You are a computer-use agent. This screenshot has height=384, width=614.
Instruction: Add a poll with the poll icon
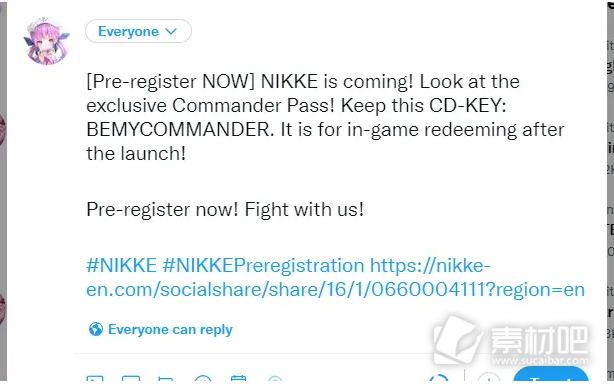pyautogui.click(x=165, y=379)
